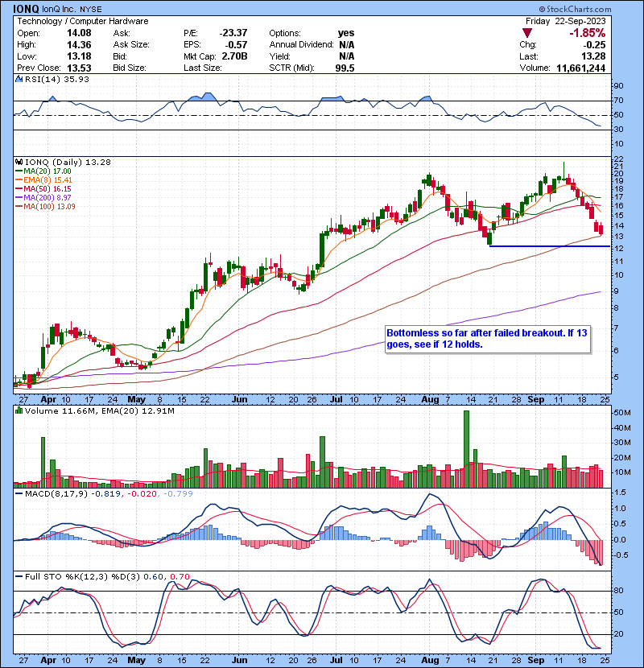Viewport: 644px width, 668px height.
Task: Click the RSI(14) indicator icon
Action: coord(19,79)
